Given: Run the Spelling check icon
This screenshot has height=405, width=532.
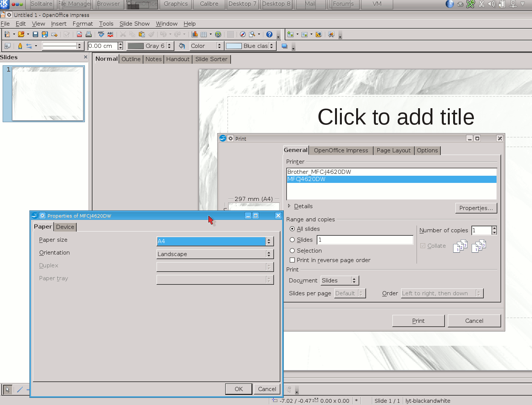Looking at the screenshot, I should click(x=101, y=34).
